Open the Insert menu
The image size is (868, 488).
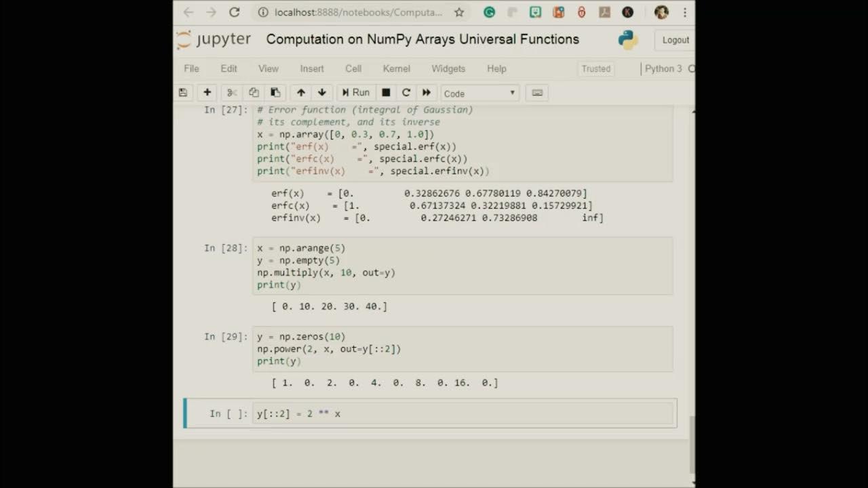pyautogui.click(x=312, y=68)
